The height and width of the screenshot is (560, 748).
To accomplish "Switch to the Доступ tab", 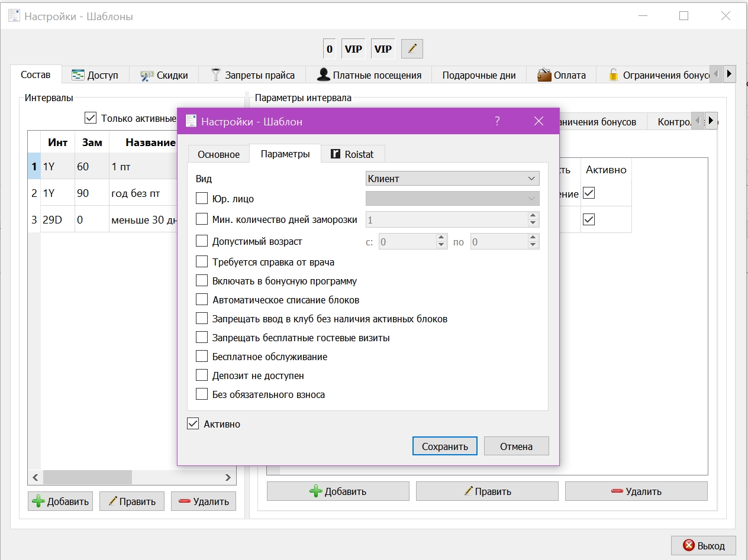I will click(x=95, y=75).
